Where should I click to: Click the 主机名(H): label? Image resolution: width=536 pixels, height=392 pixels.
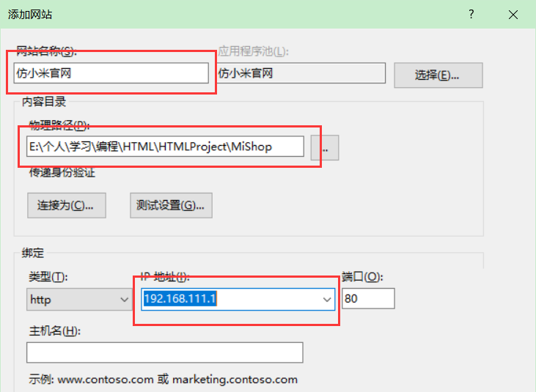(x=55, y=331)
